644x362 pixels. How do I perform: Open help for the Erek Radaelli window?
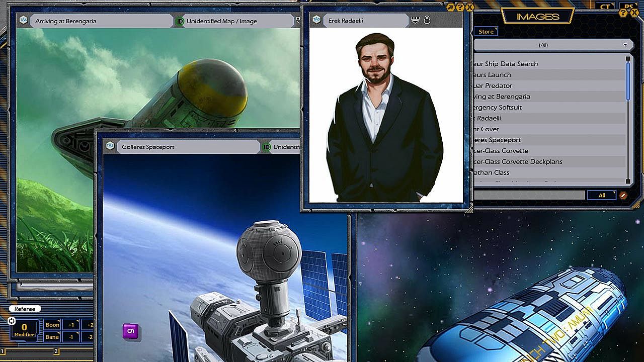460,7
